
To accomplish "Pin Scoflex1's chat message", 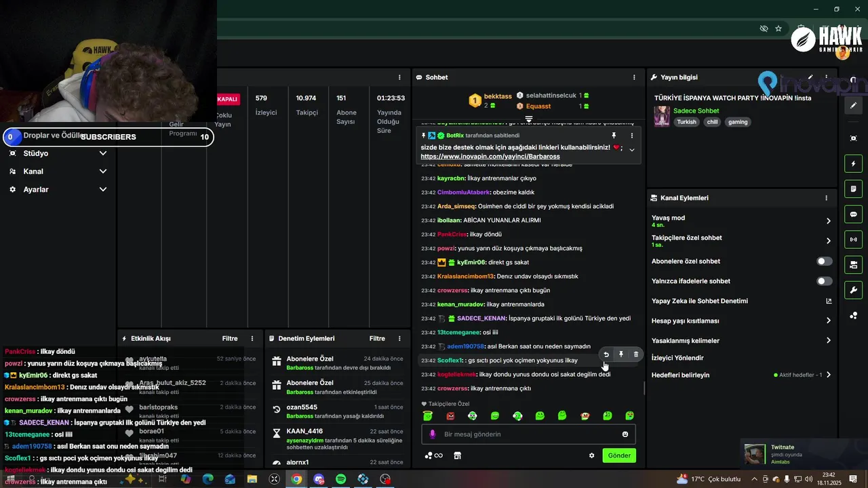I will pos(621,354).
